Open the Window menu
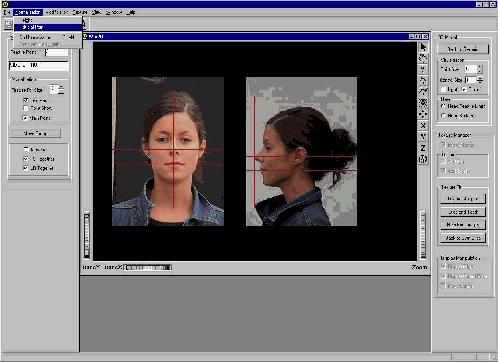This screenshot has height=362, width=498. click(114, 12)
